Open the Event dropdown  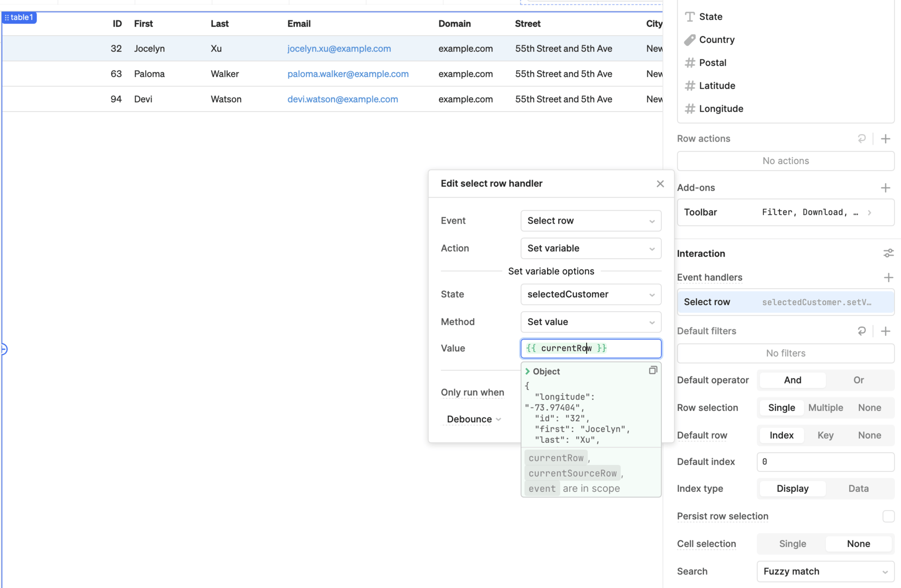[591, 221]
